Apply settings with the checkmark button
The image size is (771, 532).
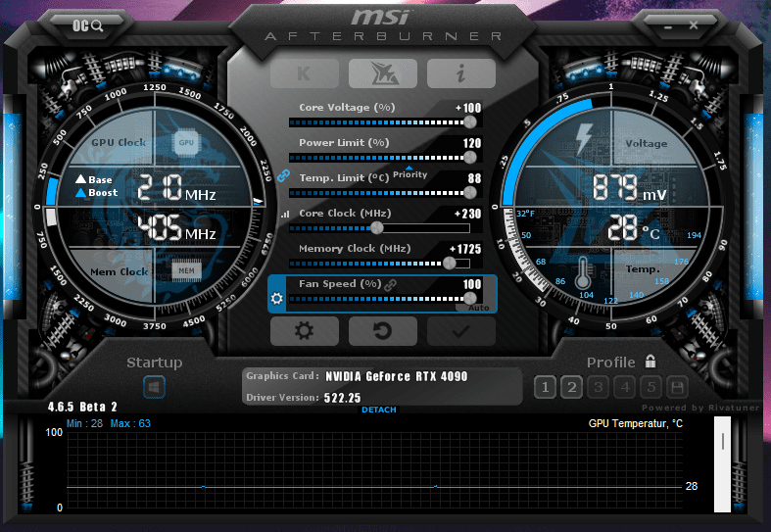(461, 331)
